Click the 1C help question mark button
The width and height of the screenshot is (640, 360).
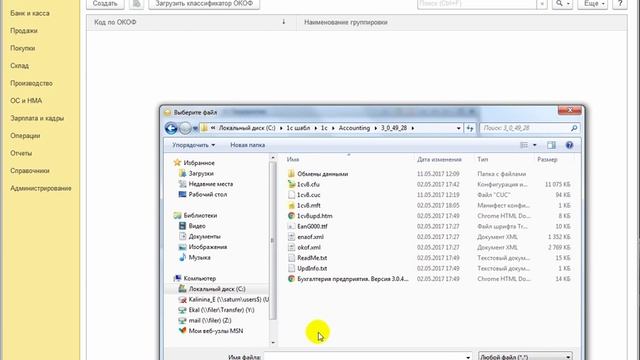point(620,4)
